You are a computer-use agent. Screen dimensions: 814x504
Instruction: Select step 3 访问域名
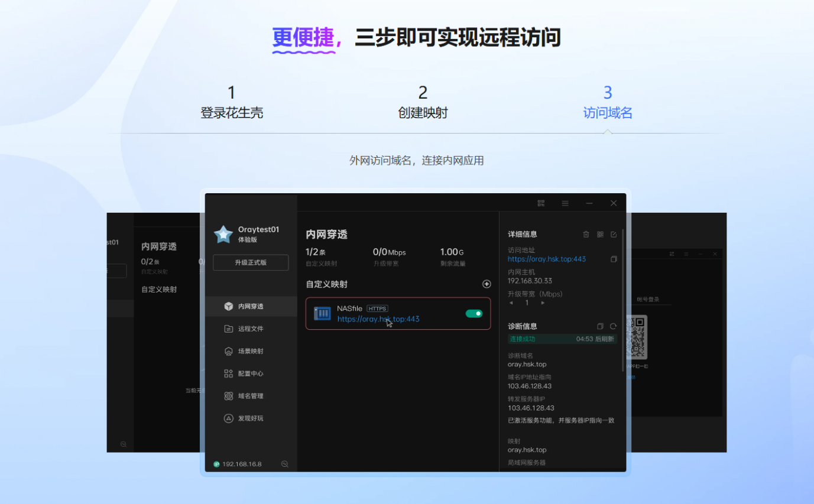pos(608,103)
